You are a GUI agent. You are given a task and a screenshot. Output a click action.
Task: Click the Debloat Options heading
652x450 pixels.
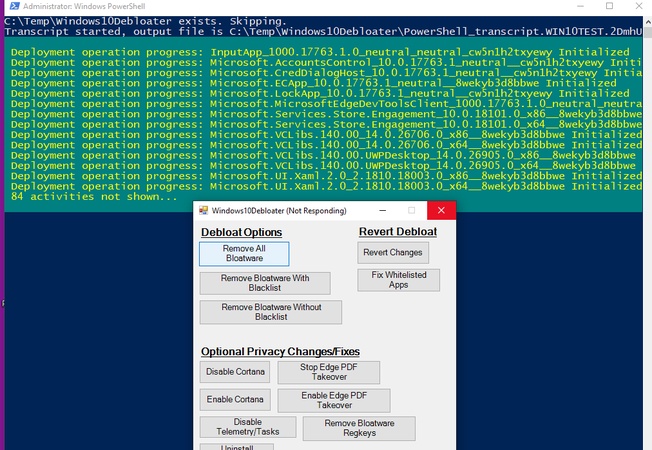(x=242, y=232)
